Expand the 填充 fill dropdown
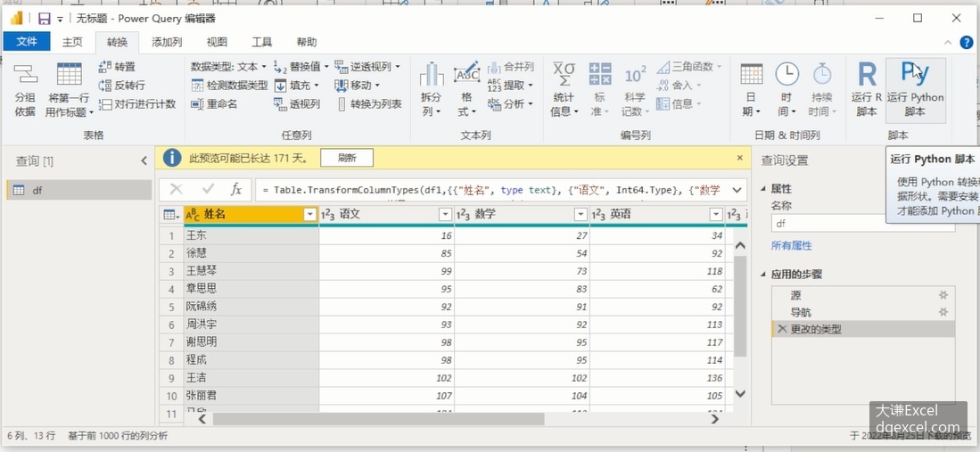980x452 pixels. click(x=317, y=86)
